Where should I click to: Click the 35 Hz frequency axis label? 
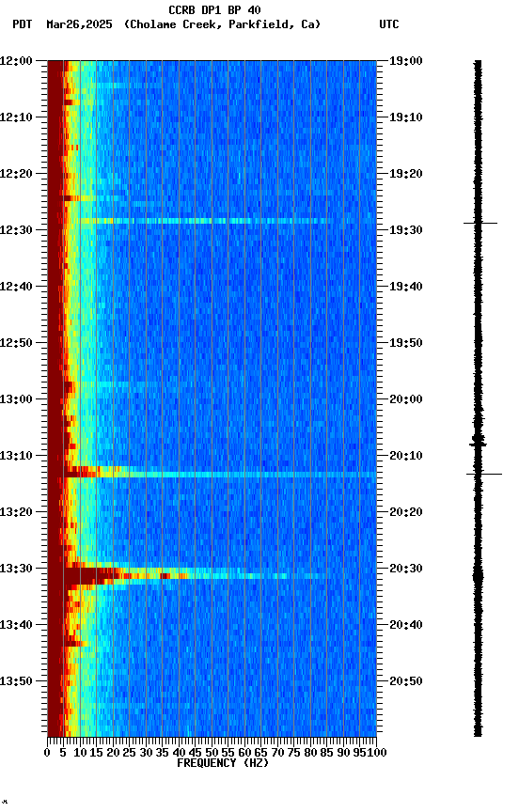pyautogui.click(x=162, y=754)
